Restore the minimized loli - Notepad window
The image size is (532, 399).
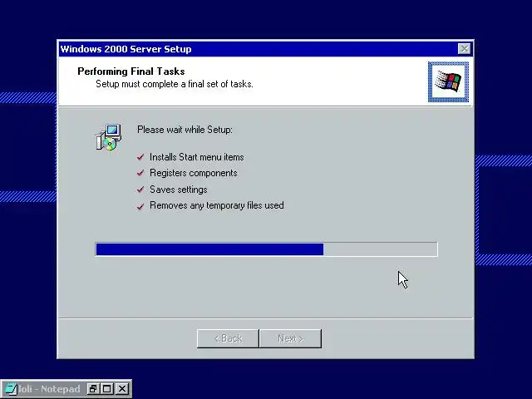(x=93, y=389)
